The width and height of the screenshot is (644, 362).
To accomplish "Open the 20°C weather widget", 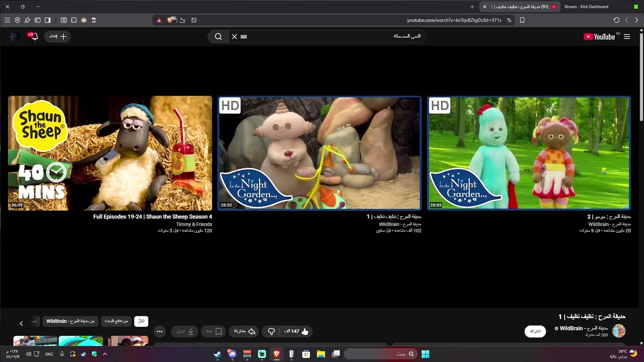I will point(623,354).
